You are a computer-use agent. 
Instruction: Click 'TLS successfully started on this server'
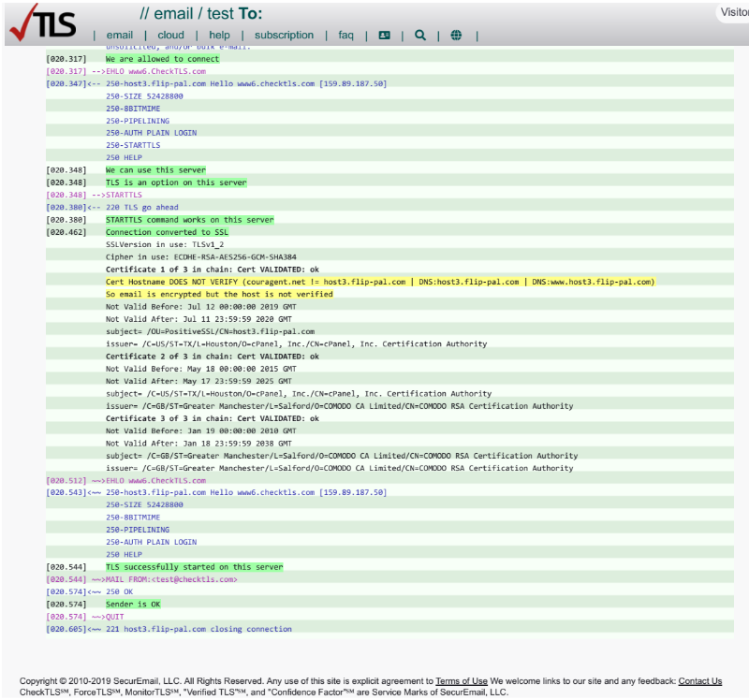(195, 567)
